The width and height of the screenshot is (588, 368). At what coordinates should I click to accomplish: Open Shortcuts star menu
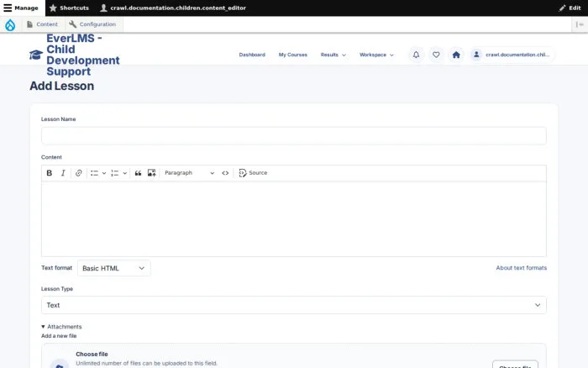click(x=69, y=8)
